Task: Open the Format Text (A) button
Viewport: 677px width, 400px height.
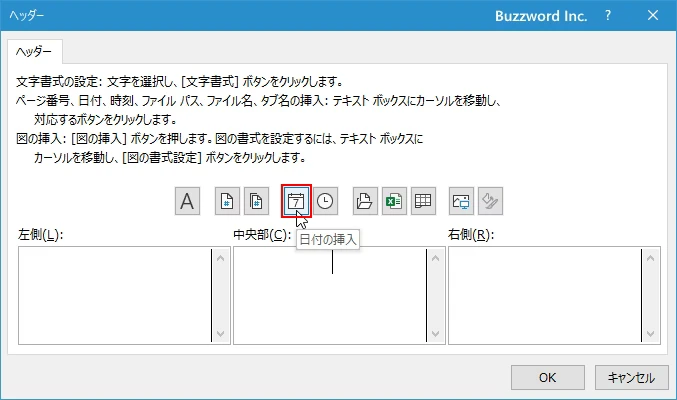Action: tap(187, 201)
